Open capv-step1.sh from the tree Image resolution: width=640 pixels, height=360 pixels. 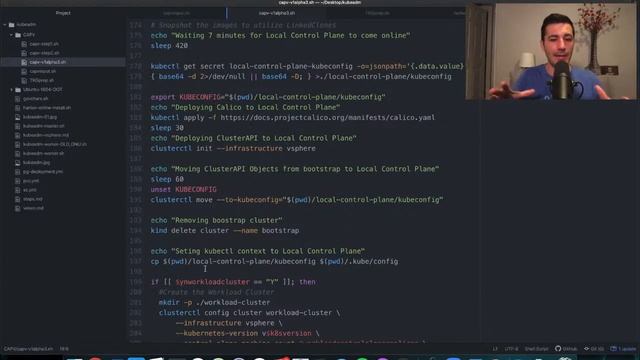coord(44,44)
